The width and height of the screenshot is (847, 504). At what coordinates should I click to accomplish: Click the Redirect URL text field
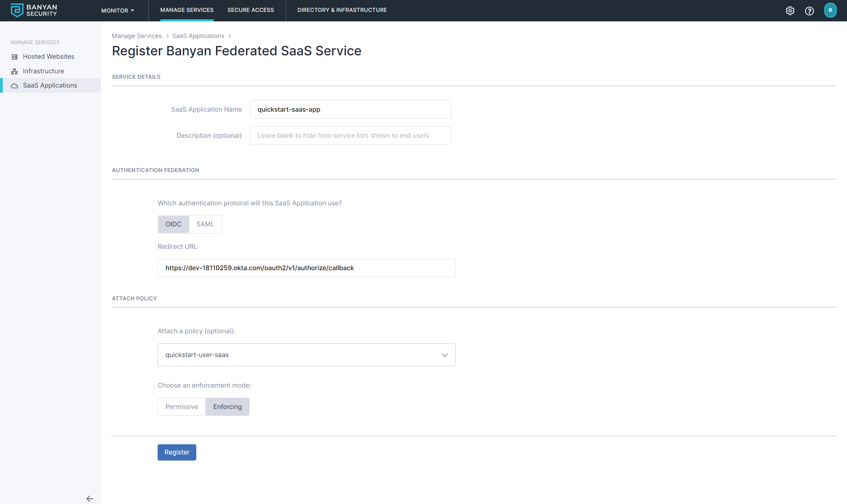point(306,268)
